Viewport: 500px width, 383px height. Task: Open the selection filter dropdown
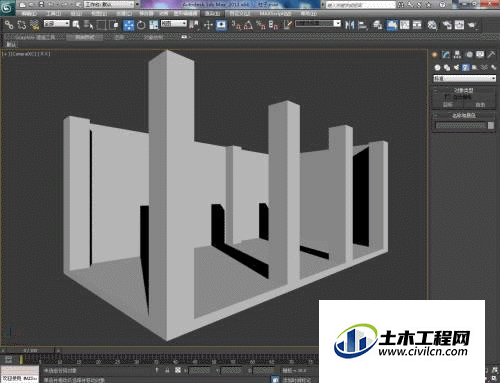[57, 23]
